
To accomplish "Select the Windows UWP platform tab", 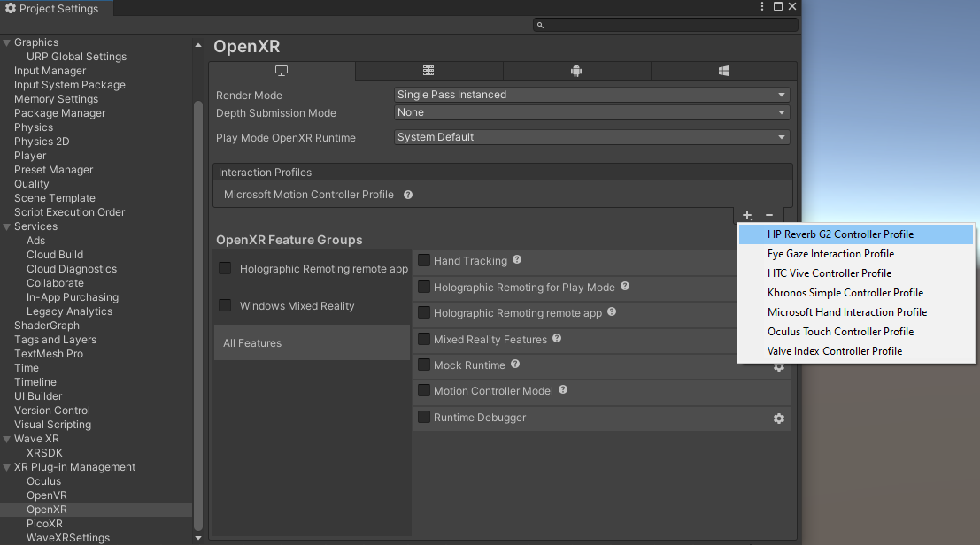I will (x=723, y=71).
